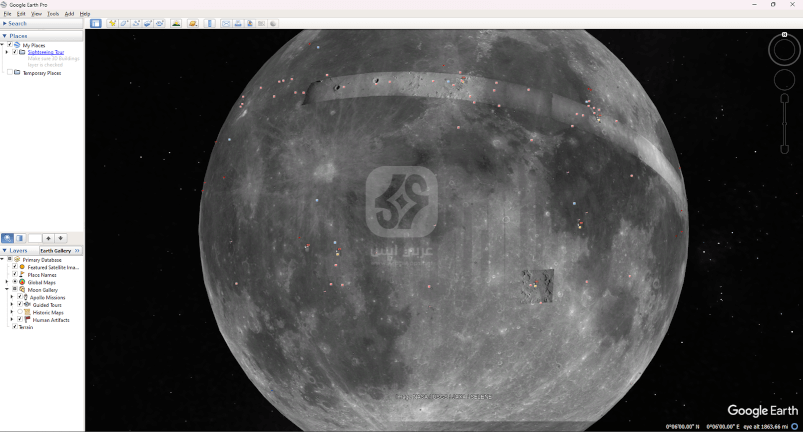
Task: Uncheck the Sightseeing Tour checkbox
Action: point(15,52)
